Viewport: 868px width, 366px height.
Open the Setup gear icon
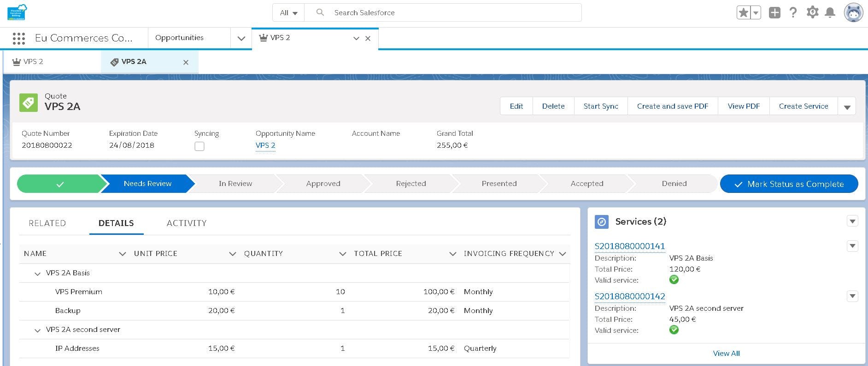point(813,12)
